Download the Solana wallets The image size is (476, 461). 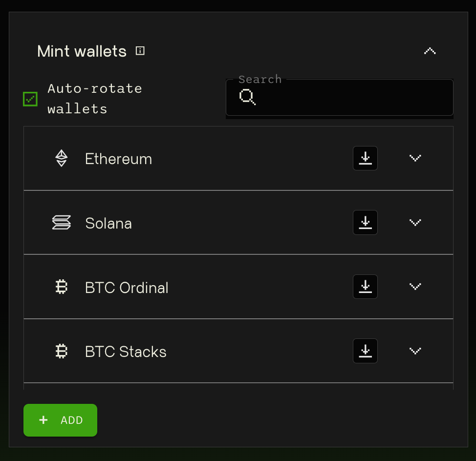tap(365, 222)
